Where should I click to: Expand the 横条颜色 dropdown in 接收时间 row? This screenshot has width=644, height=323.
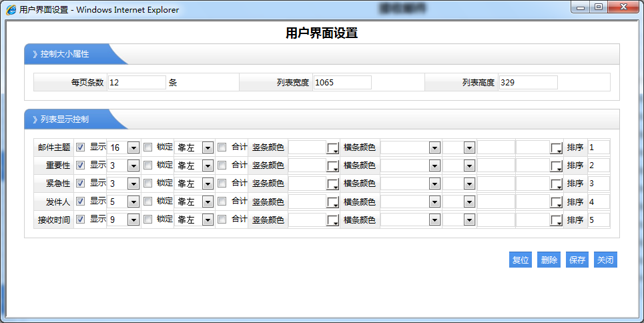(434, 220)
